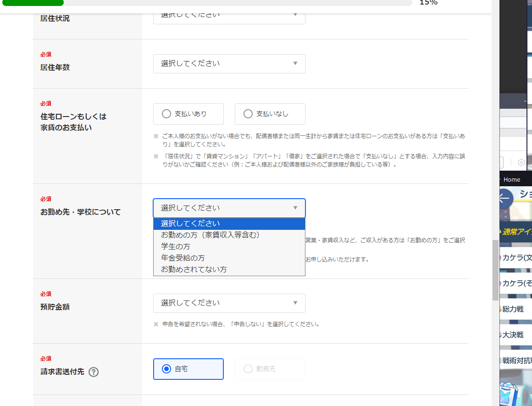Select 支払いあり radio button
The image size is (532, 406).
(188, 114)
